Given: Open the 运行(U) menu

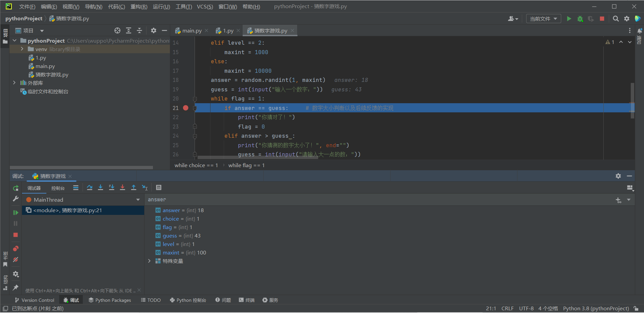Looking at the screenshot, I should [161, 6].
